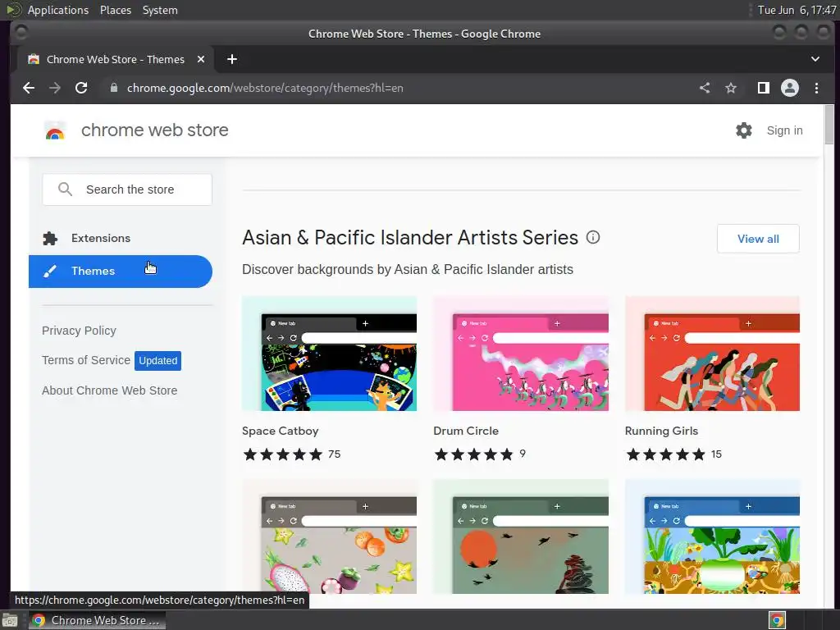Image resolution: width=840 pixels, height=630 pixels.
Task: Click the show desktop icon in taskbar
Action: coord(10,621)
